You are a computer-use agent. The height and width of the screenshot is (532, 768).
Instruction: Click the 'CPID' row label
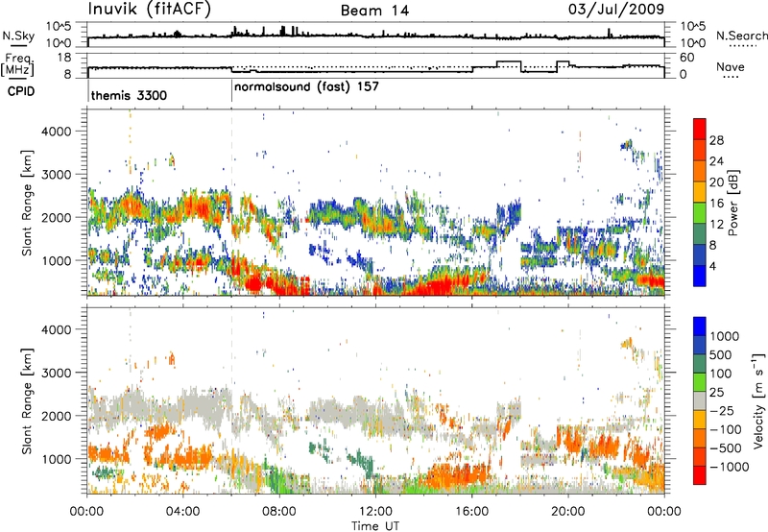(x=21, y=91)
